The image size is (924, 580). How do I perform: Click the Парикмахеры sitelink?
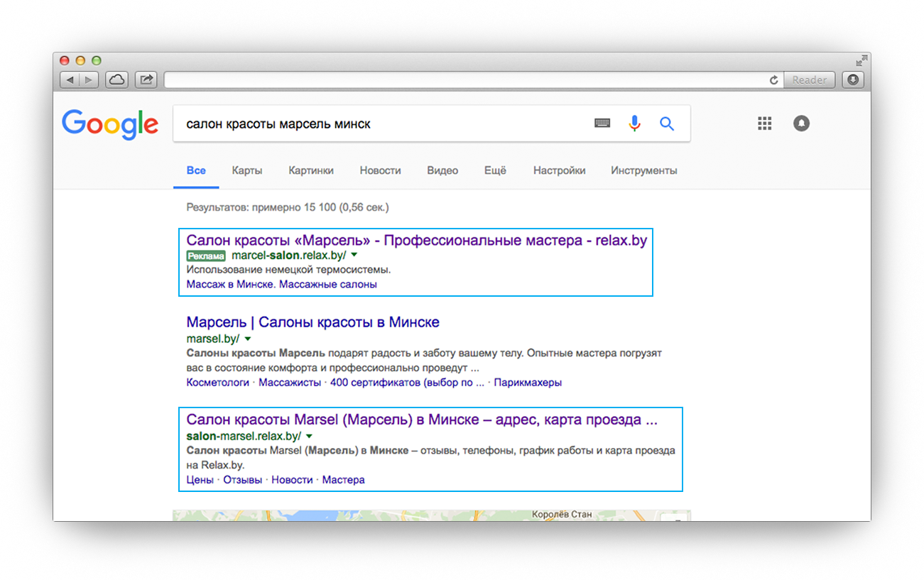(528, 382)
